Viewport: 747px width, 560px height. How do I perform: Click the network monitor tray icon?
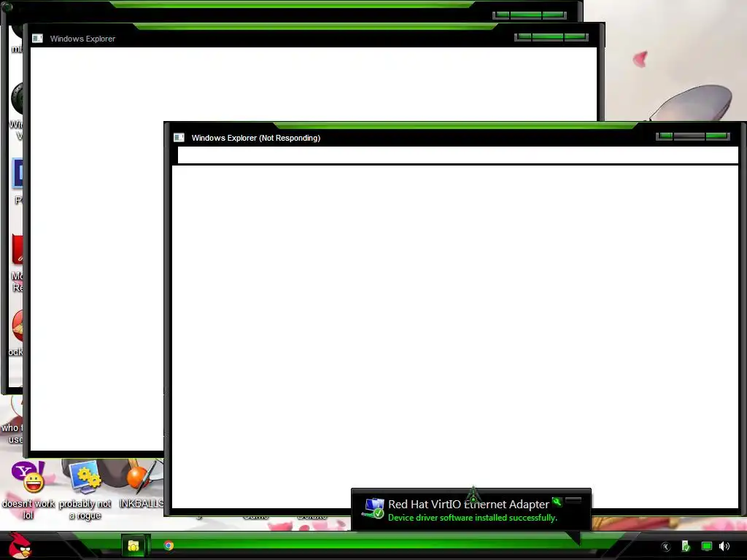click(706, 546)
